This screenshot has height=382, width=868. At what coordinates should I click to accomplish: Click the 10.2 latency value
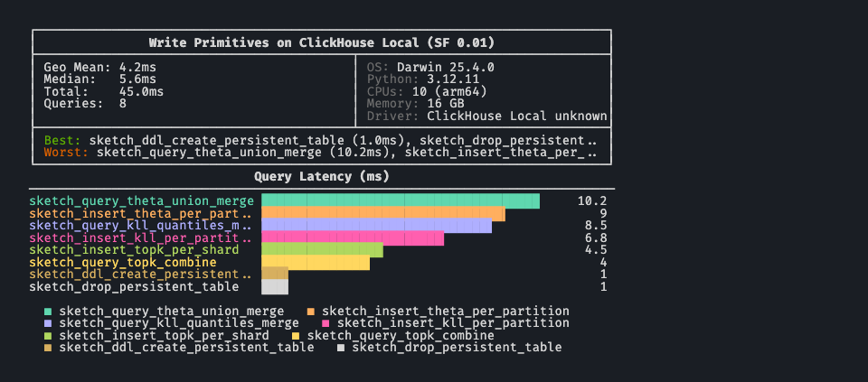[x=592, y=201]
